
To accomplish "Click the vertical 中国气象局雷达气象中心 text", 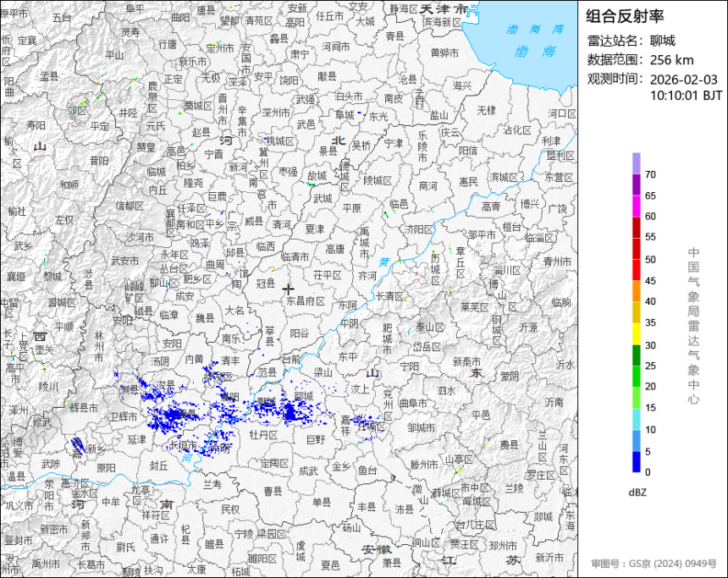I will click(693, 326).
